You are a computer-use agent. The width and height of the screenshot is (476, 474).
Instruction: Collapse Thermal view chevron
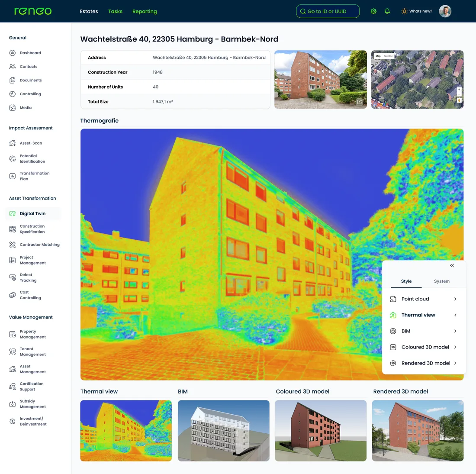455,315
